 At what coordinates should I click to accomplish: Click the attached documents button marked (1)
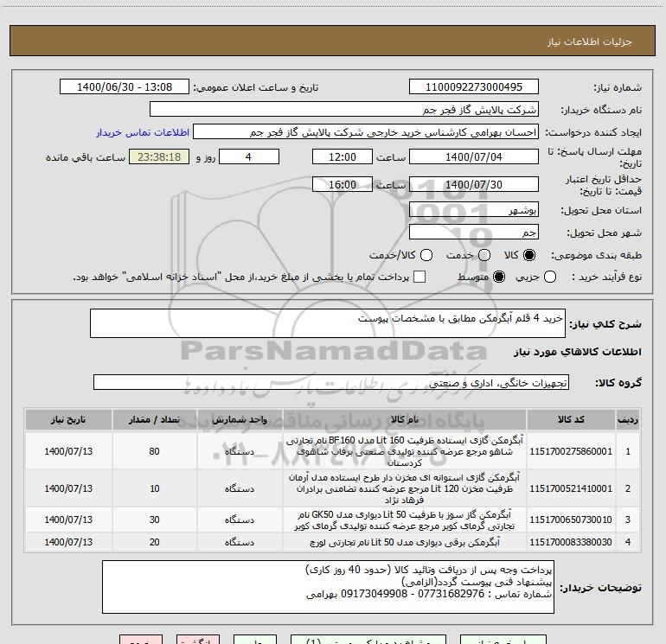coord(368,640)
